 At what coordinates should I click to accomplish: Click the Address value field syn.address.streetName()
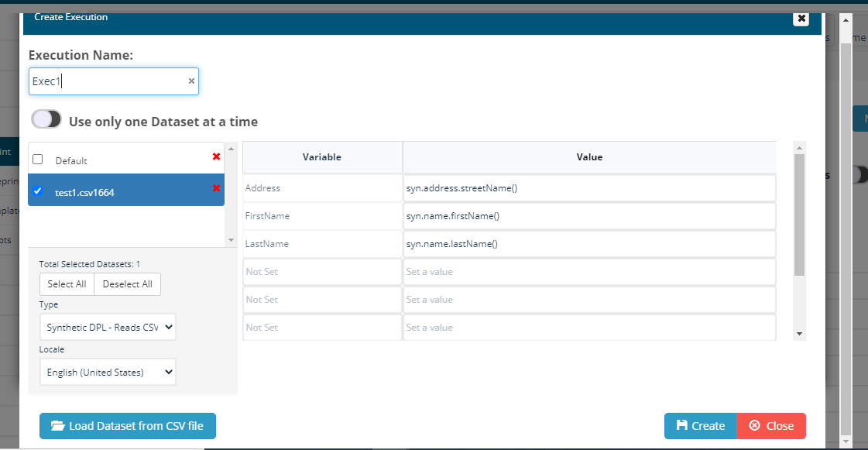tap(588, 188)
